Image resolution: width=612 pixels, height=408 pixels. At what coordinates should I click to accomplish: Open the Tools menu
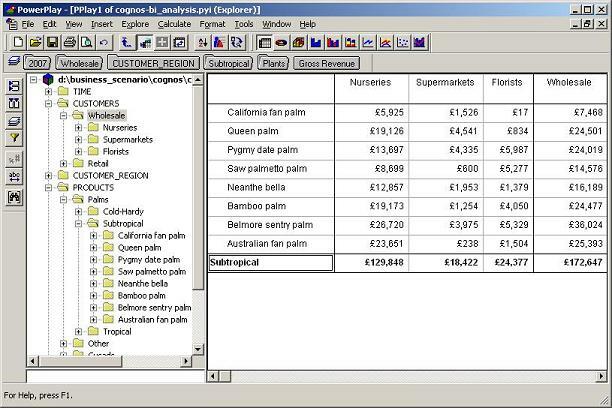tap(244, 24)
